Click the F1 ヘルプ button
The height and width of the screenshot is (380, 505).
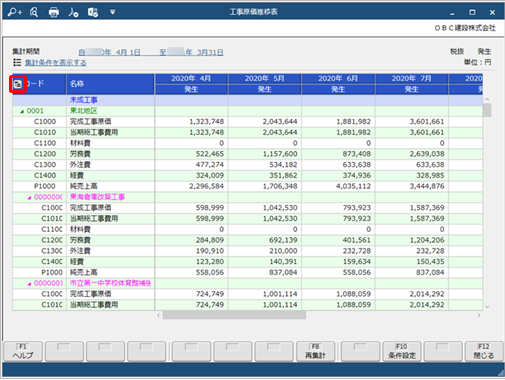click(x=23, y=351)
